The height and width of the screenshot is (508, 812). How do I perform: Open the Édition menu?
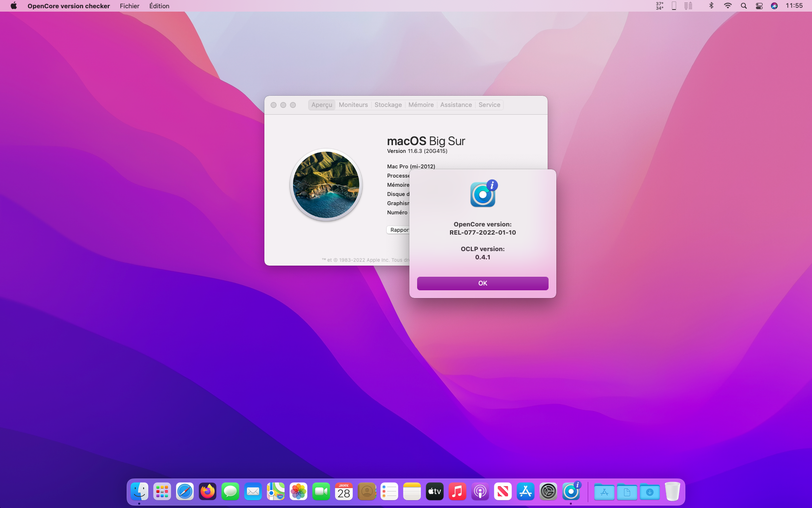click(159, 6)
